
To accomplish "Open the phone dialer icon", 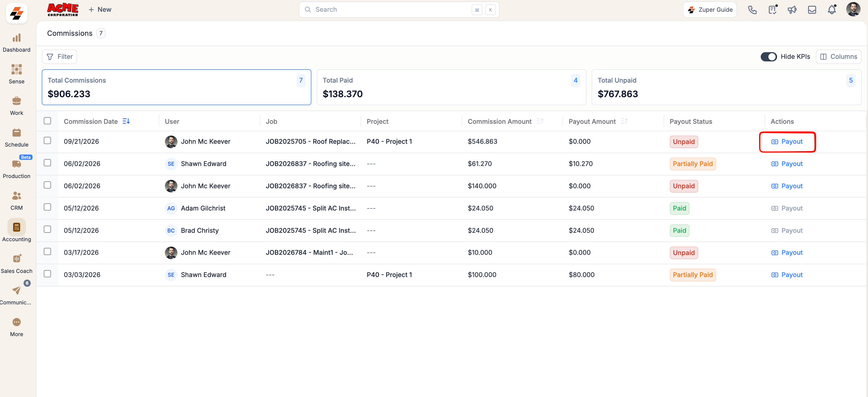I will pos(752,10).
